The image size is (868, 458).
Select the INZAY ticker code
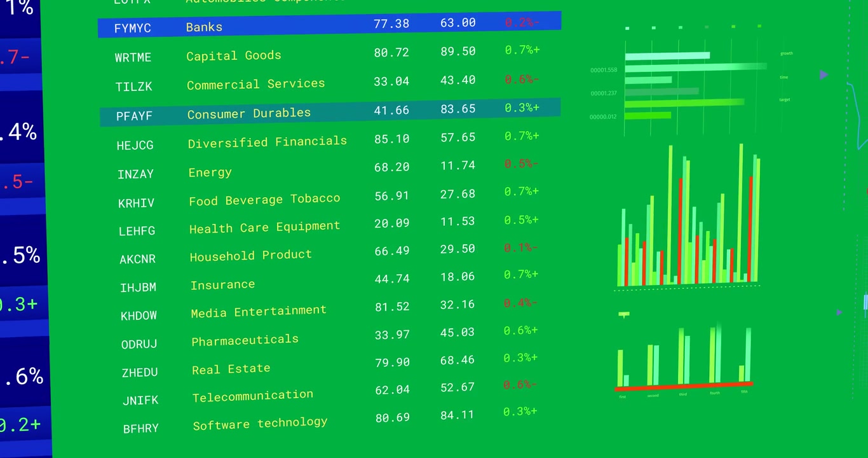click(x=135, y=174)
